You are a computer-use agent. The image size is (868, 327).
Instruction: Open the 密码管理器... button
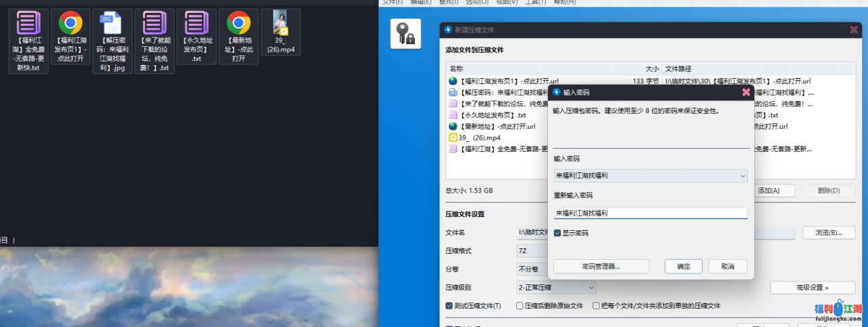pyautogui.click(x=601, y=267)
